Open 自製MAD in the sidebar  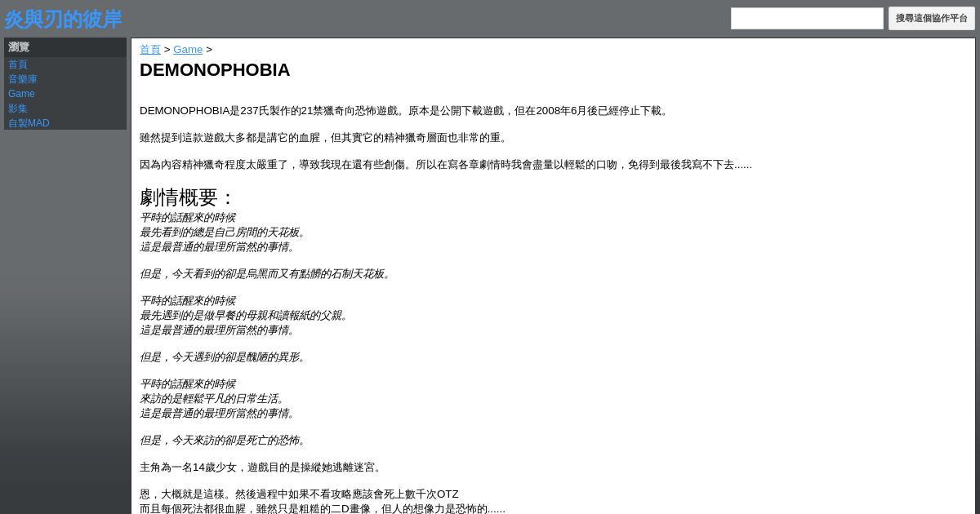click(x=29, y=123)
